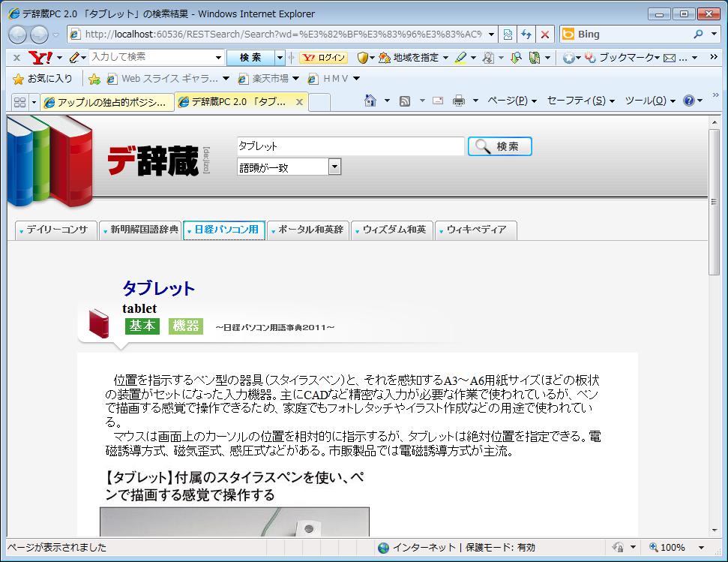Click the zoom magnifier icon in status bar
The image size is (728, 562).
654,547
